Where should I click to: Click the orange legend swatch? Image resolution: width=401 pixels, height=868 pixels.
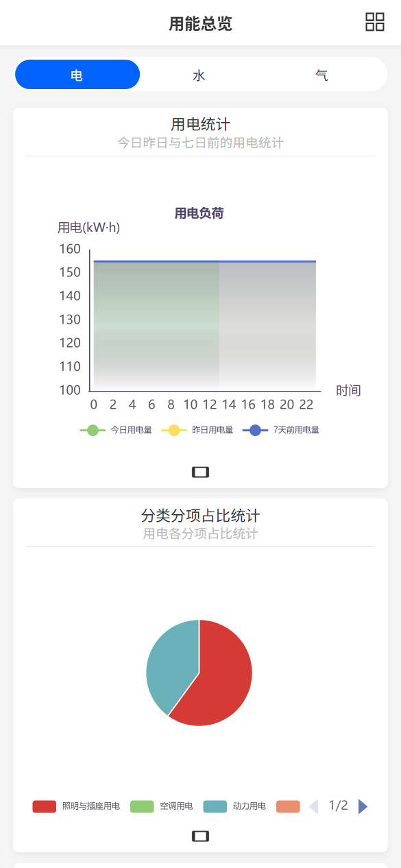click(x=289, y=806)
